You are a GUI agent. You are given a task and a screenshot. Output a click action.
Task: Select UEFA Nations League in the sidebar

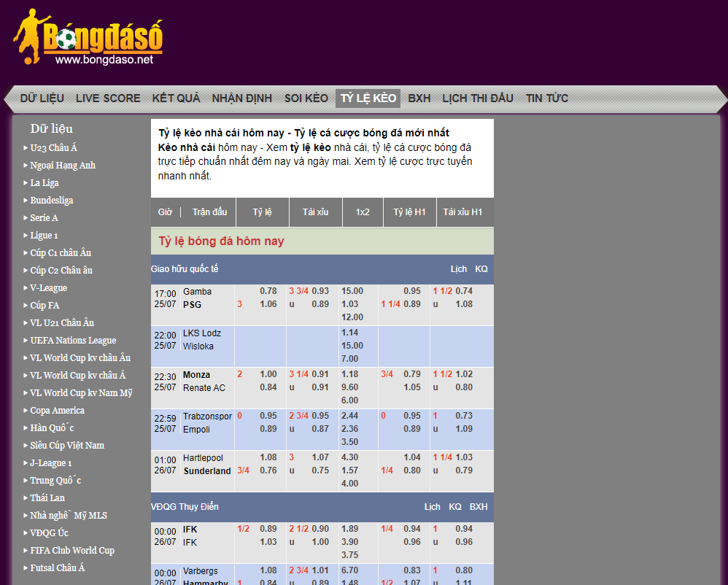point(73,341)
